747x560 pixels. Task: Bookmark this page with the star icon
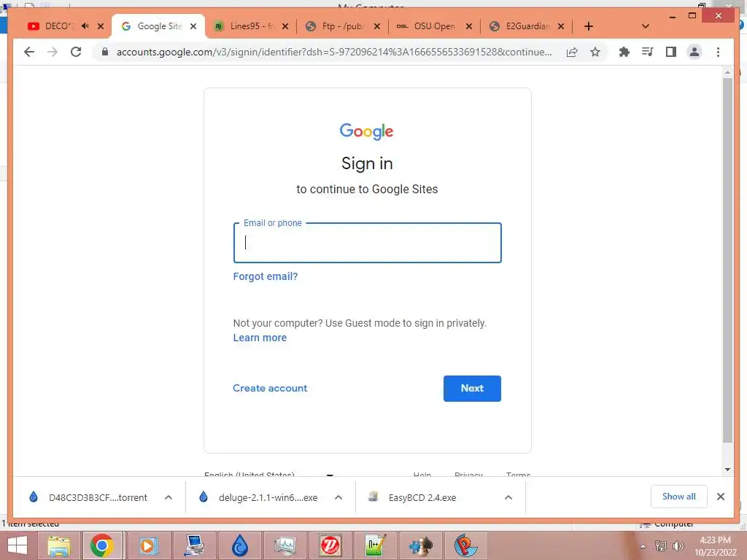(x=595, y=52)
